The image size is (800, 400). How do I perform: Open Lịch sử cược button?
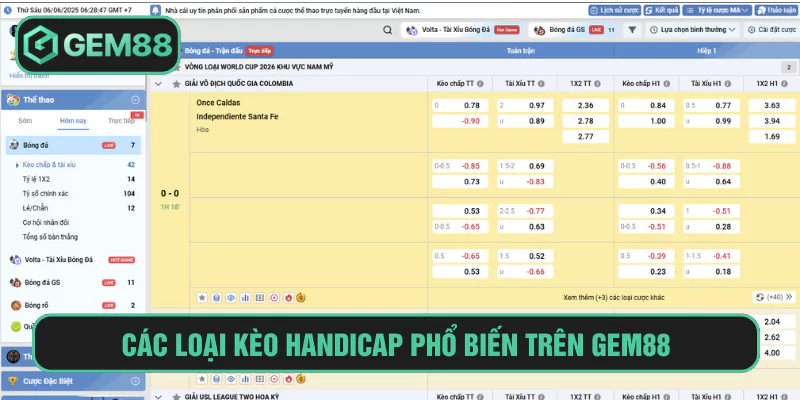click(x=614, y=10)
